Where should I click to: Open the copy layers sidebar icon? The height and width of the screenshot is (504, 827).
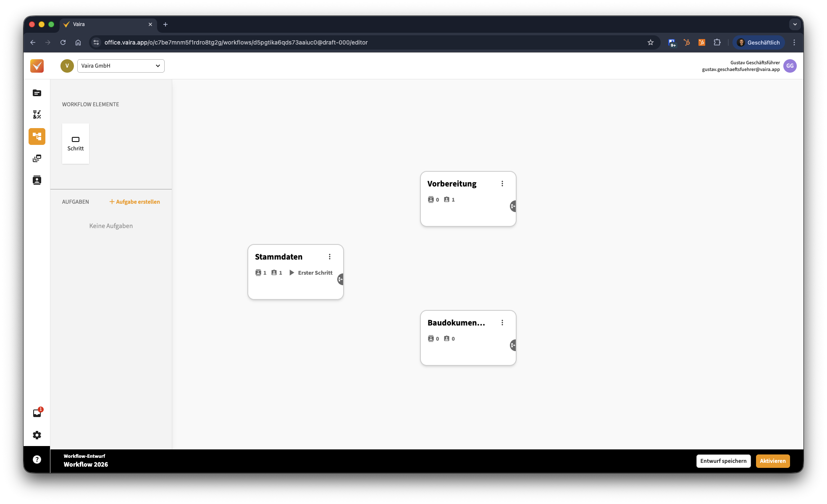tap(37, 158)
